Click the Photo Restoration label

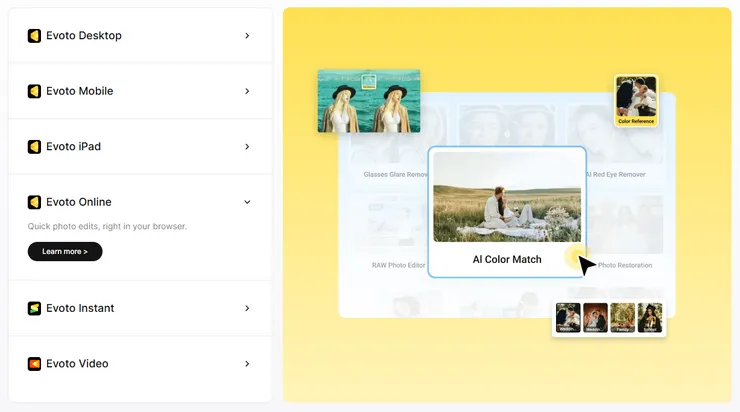click(x=625, y=265)
